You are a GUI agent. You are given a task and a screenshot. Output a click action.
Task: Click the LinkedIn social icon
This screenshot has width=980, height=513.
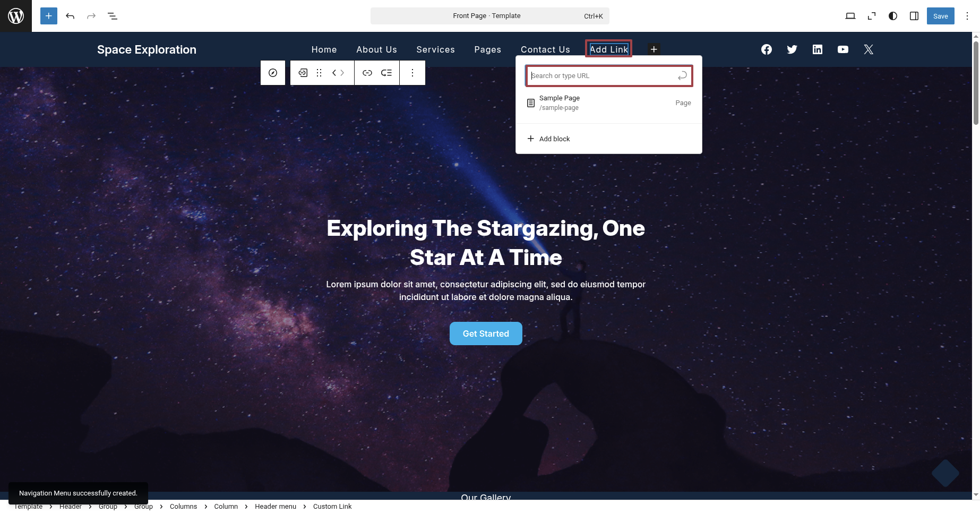click(817, 49)
